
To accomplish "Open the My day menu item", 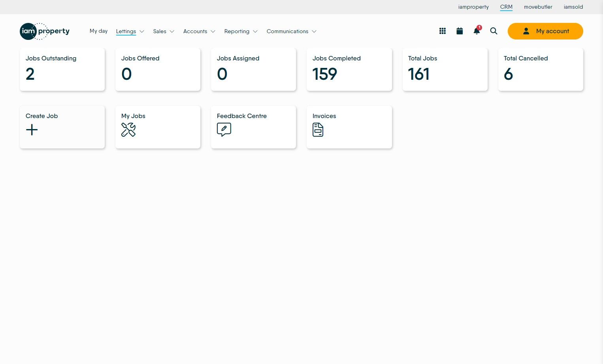I will click(98, 31).
